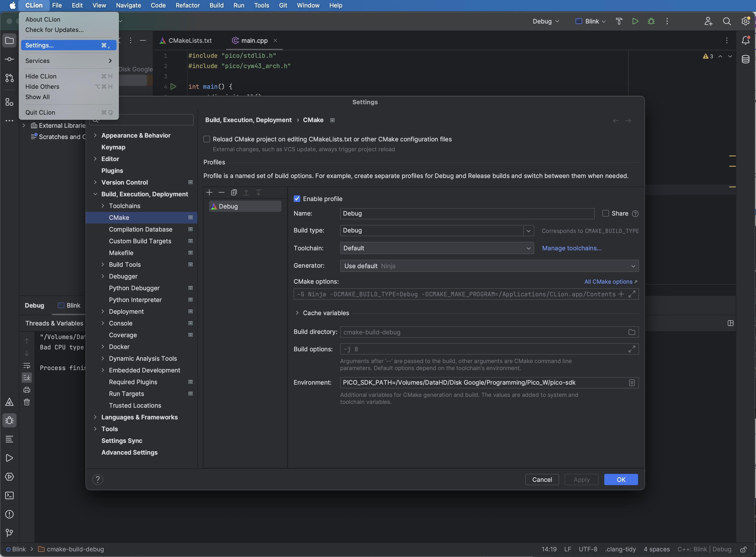Click the Settings search field
Viewport: 756px width, 557px height.
pyautogui.click(x=142, y=120)
